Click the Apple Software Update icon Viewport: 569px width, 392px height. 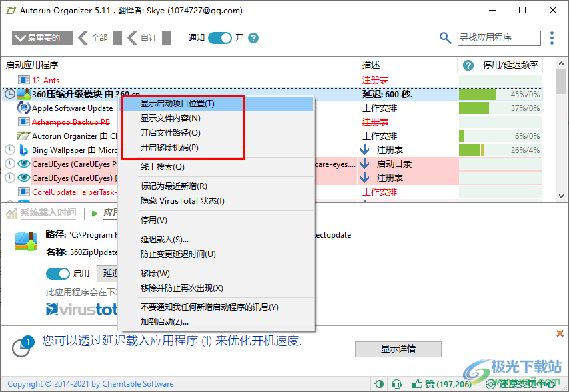(x=23, y=108)
